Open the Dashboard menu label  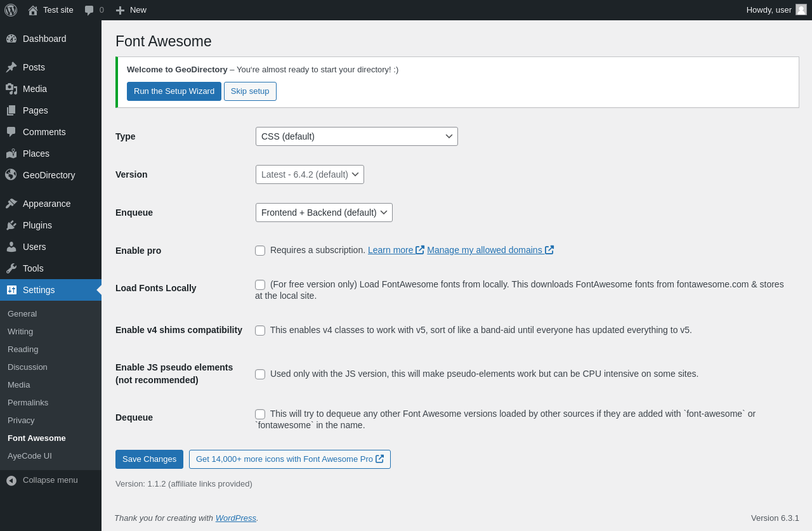point(44,39)
